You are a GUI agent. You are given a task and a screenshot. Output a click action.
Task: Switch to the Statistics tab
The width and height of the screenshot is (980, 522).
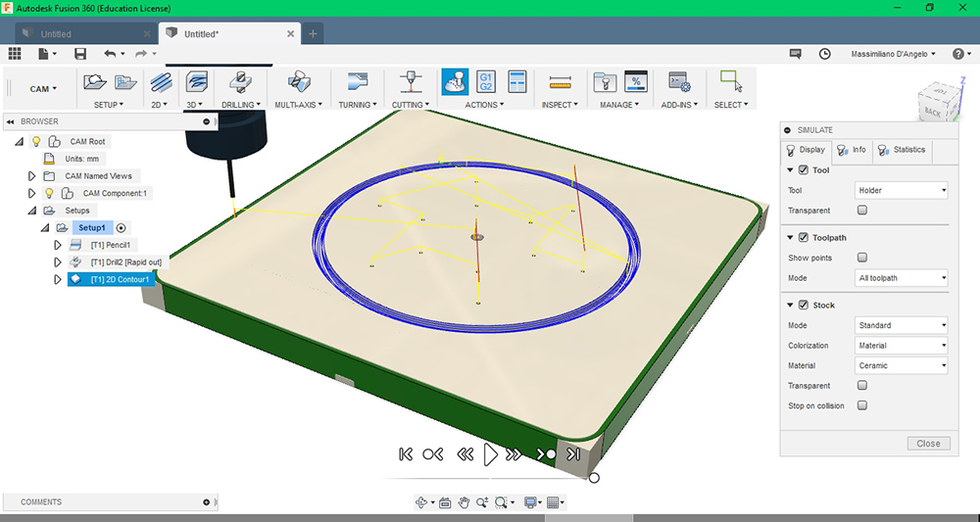point(902,150)
